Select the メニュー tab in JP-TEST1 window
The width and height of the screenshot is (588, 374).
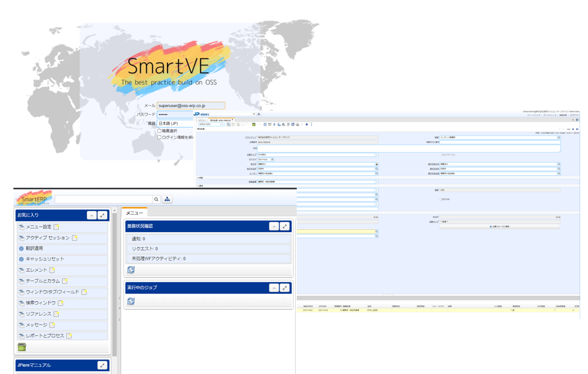click(202, 120)
